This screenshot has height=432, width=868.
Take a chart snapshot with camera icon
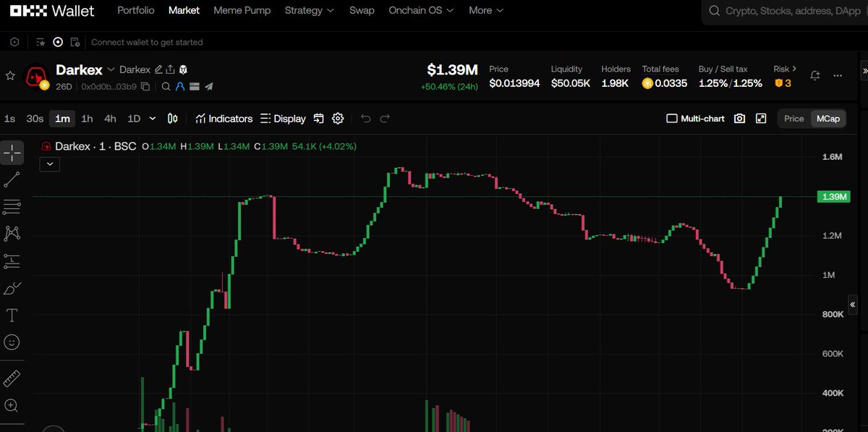(x=739, y=119)
